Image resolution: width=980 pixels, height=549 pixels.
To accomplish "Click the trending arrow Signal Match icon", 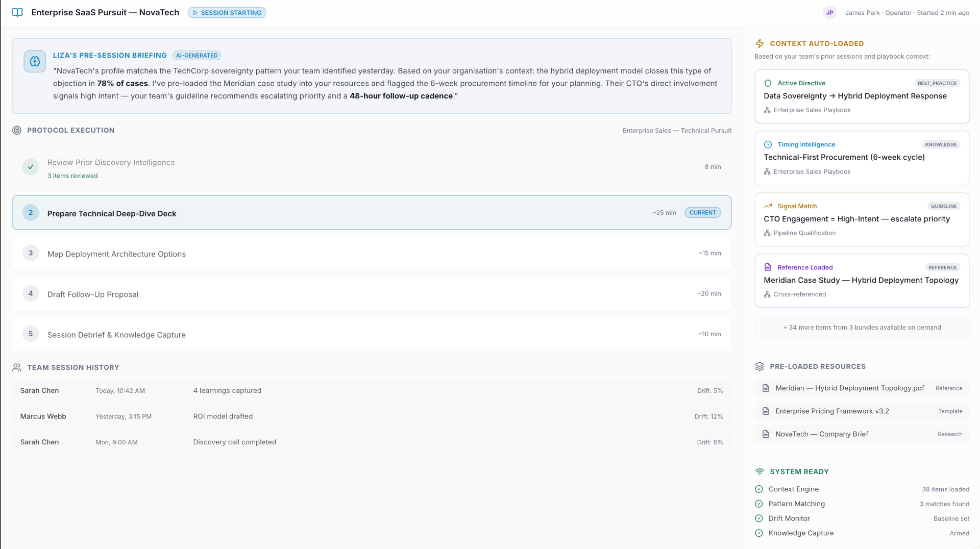I will (768, 206).
